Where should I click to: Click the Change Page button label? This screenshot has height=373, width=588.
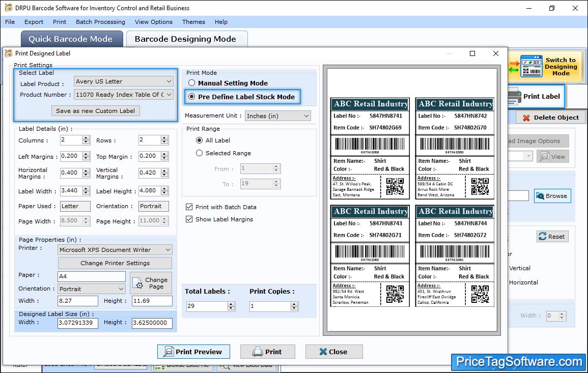pos(156,283)
